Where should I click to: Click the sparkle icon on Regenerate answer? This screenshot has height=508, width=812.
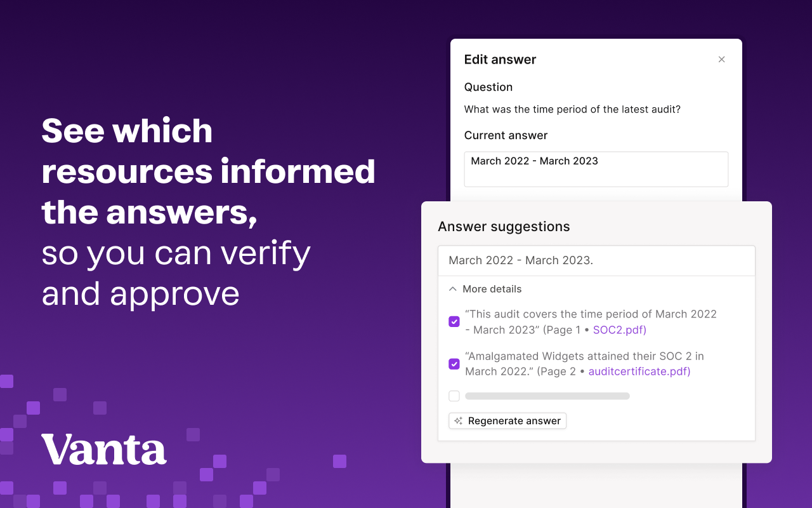point(457,420)
